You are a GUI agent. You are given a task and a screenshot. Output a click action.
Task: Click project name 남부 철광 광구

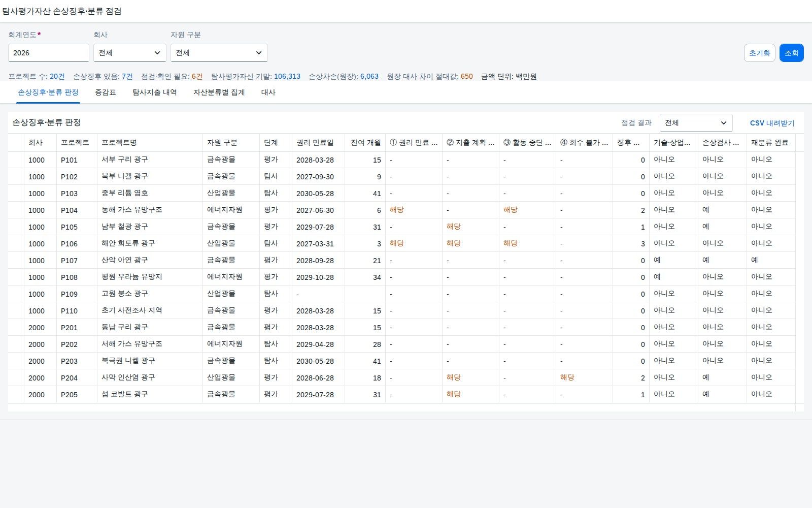(125, 227)
